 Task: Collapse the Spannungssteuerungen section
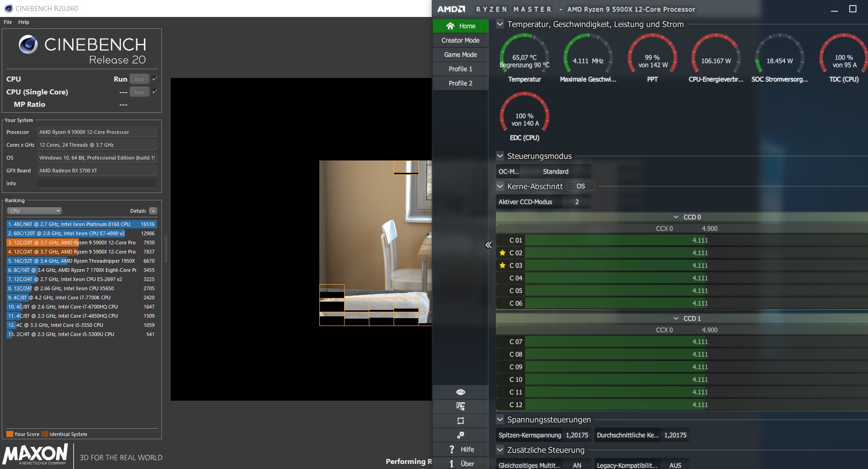pyautogui.click(x=500, y=419)
